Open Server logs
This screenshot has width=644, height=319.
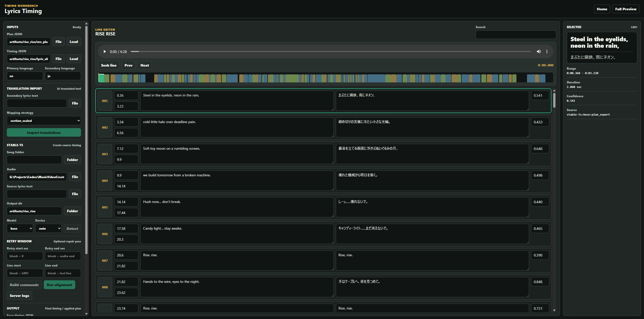coord(19,296)
